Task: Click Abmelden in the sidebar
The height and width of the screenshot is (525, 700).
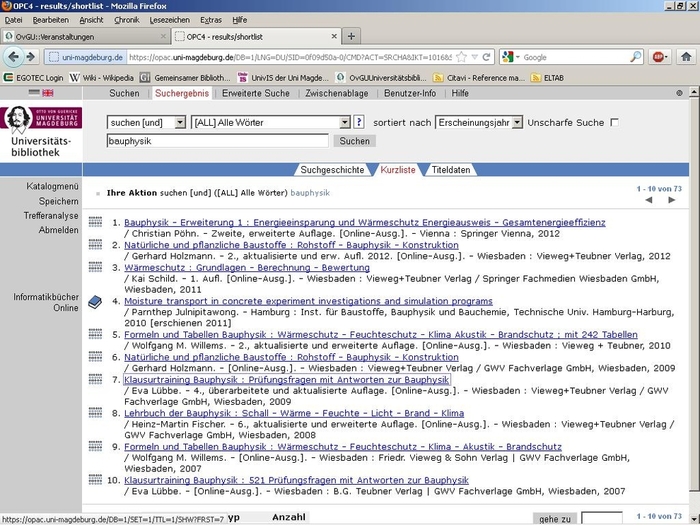Action: tap(58, 230)
